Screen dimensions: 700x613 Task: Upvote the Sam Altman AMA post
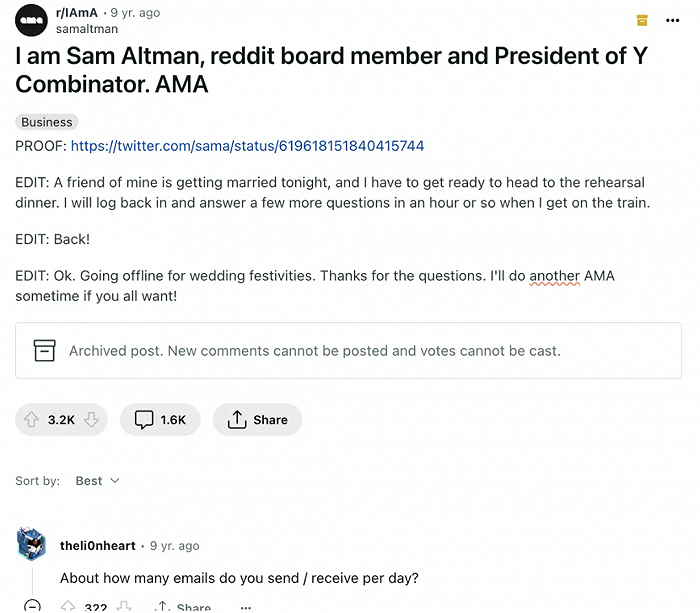(31, 420)
